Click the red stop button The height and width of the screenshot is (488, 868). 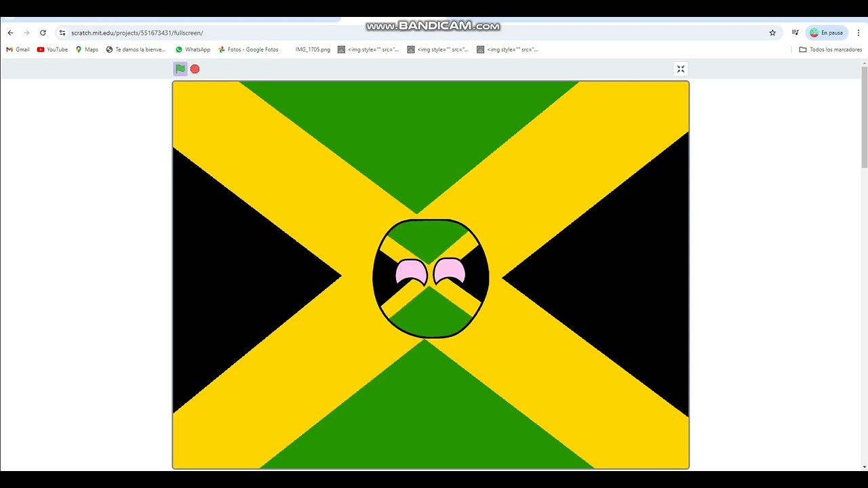pos(195,69)
